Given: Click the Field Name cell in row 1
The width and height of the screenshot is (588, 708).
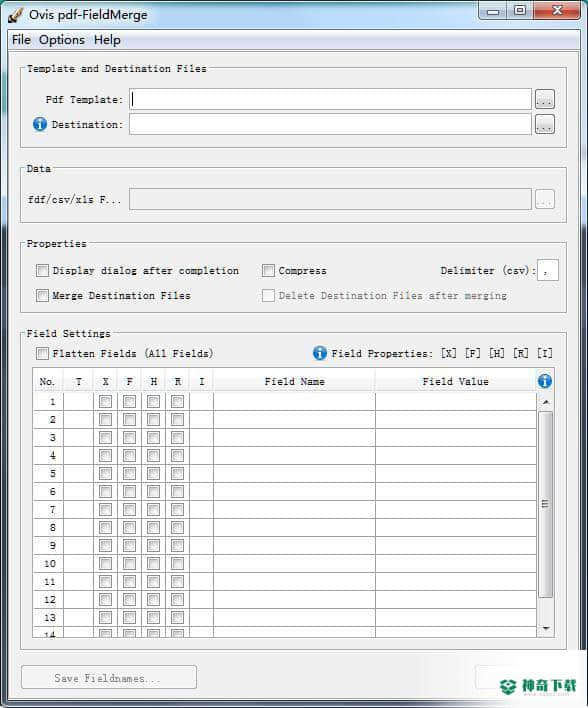Looking at the screenshot, I should (294, 401).
